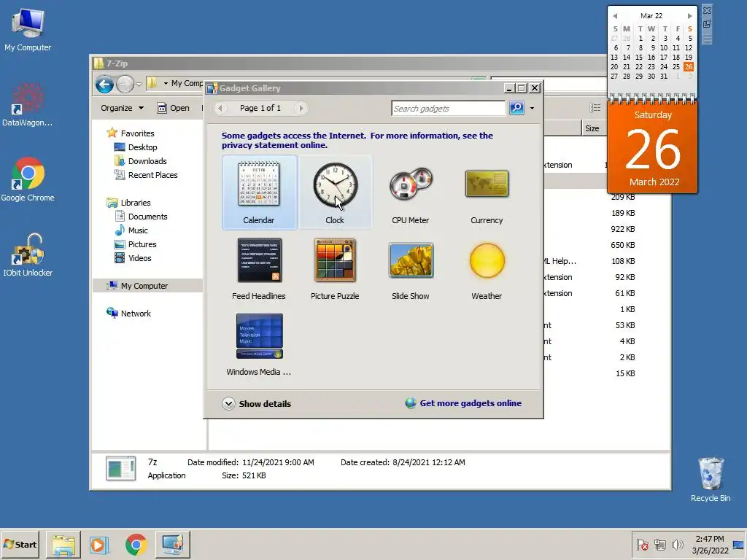747x560 pixels.
Task: Close the calendar gadget
Action: [x=708, y=10]
